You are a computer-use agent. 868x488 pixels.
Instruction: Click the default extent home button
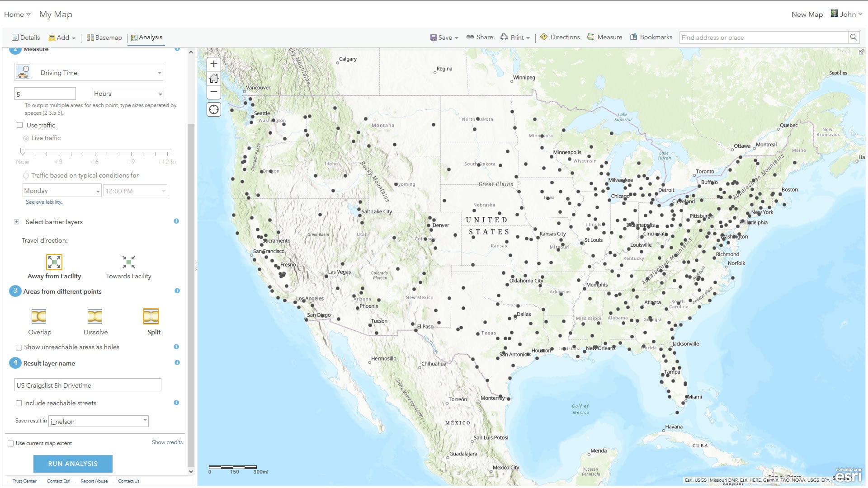[x=214, y=78]
